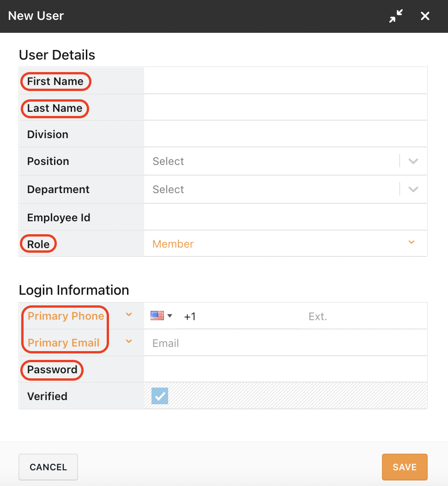Collapse the New User dialog with the minimize arrows icon

pyautogui.click(x=396, y=16)
